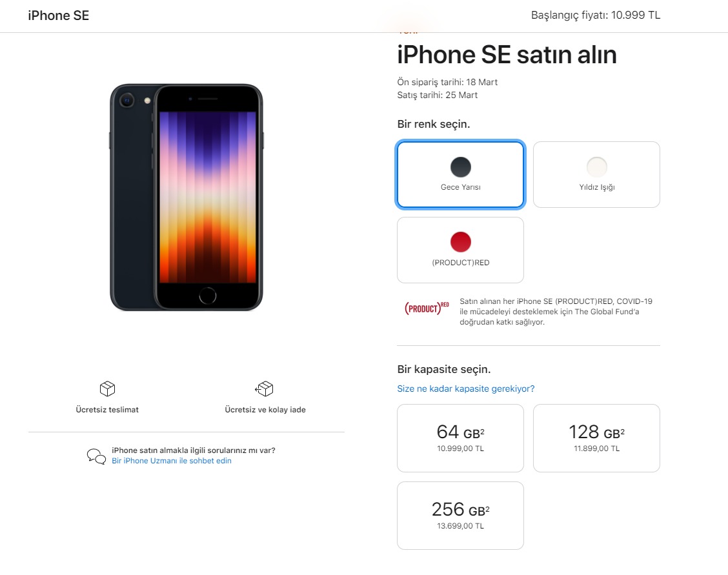Image resolution: width=728 pixels, height=575 pixels.
Task: Click the iPhone SE title in header
Action: click(x=59, y=15)
